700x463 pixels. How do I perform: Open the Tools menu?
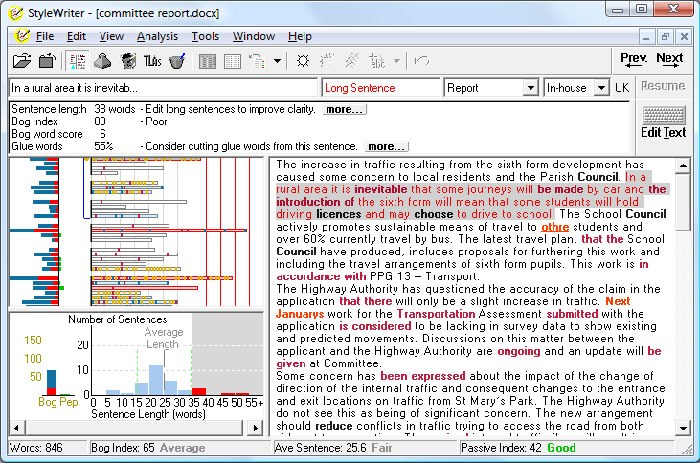click(205, 37)
